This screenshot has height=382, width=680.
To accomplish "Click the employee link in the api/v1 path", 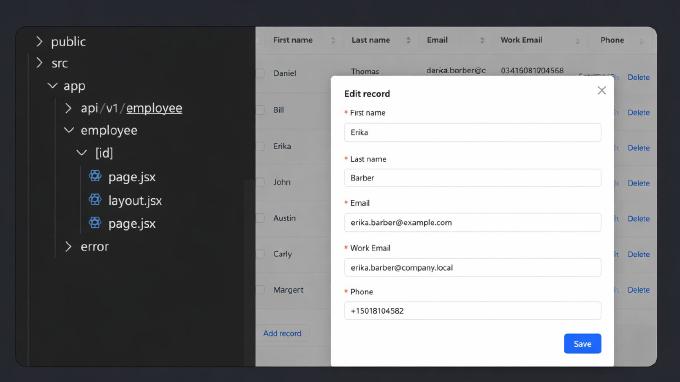I will (x=154, y=108).
